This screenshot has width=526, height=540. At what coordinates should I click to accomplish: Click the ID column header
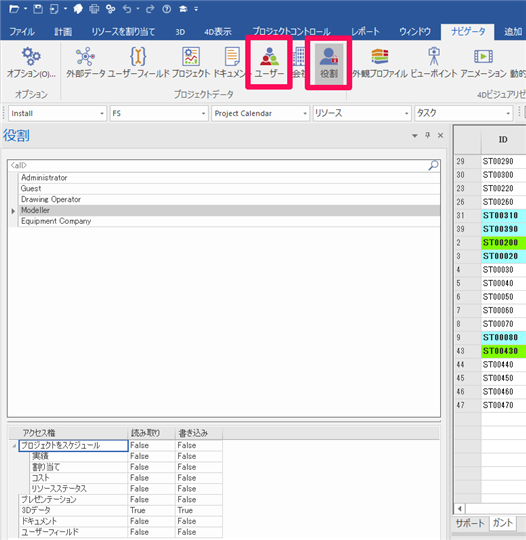click(x=503, y=139)
